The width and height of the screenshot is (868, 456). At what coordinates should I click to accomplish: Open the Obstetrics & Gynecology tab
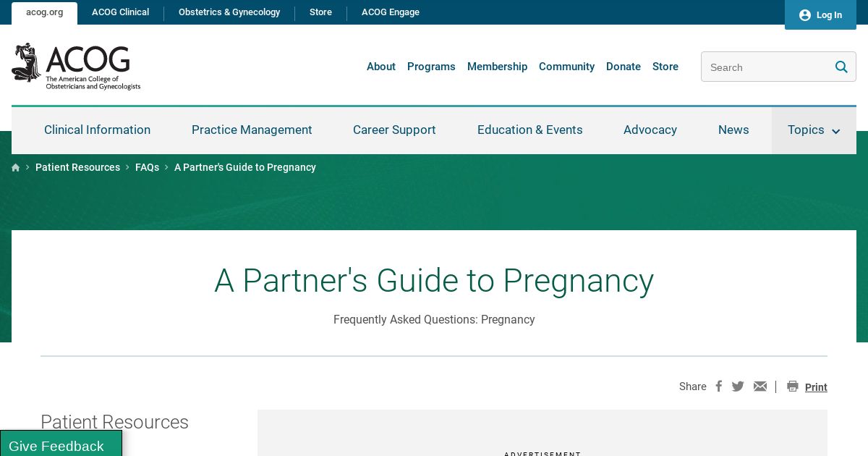point(229,12)
